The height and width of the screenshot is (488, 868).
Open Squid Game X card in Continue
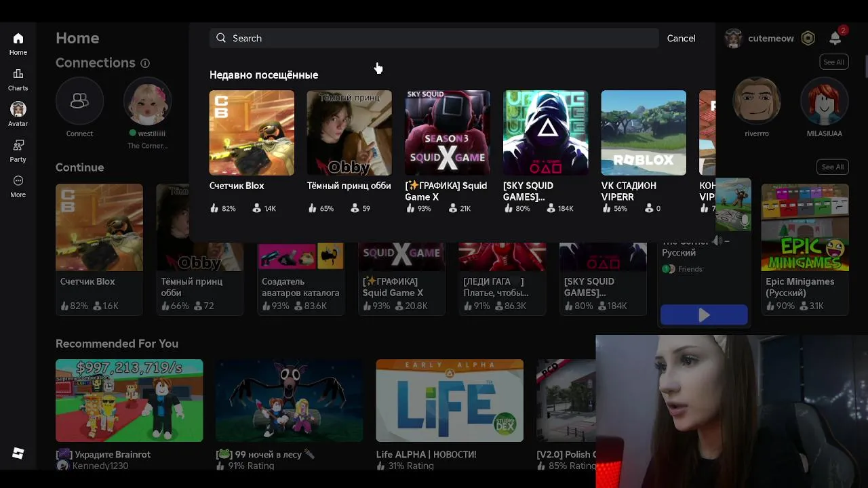coord(401,279)
